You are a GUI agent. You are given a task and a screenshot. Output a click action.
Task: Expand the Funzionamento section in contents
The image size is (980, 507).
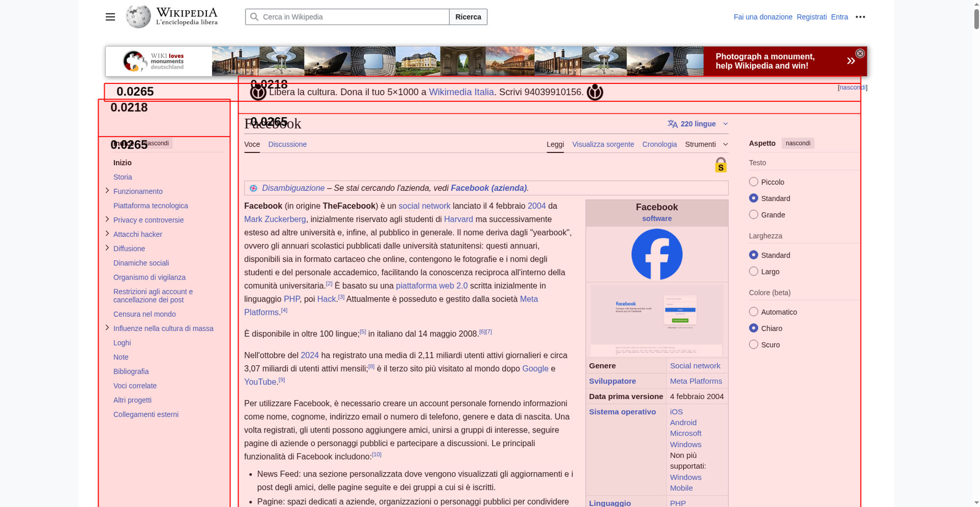107,191
